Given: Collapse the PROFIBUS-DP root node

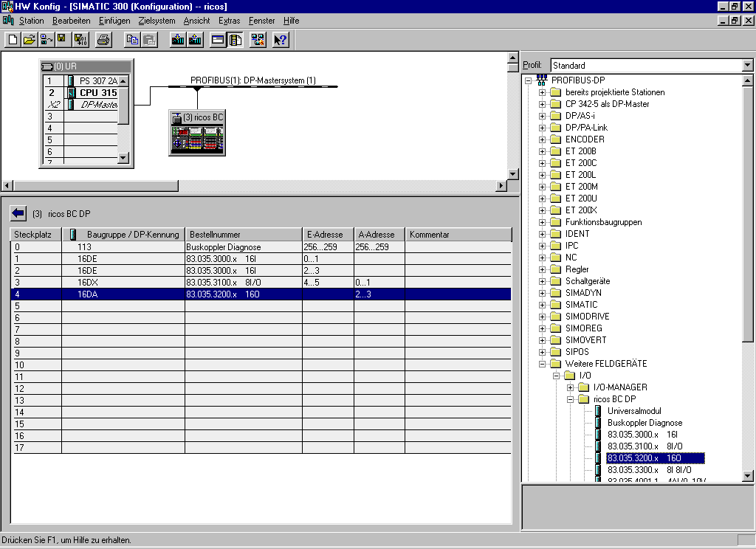Looking at the screenshot, I should 528,80.
